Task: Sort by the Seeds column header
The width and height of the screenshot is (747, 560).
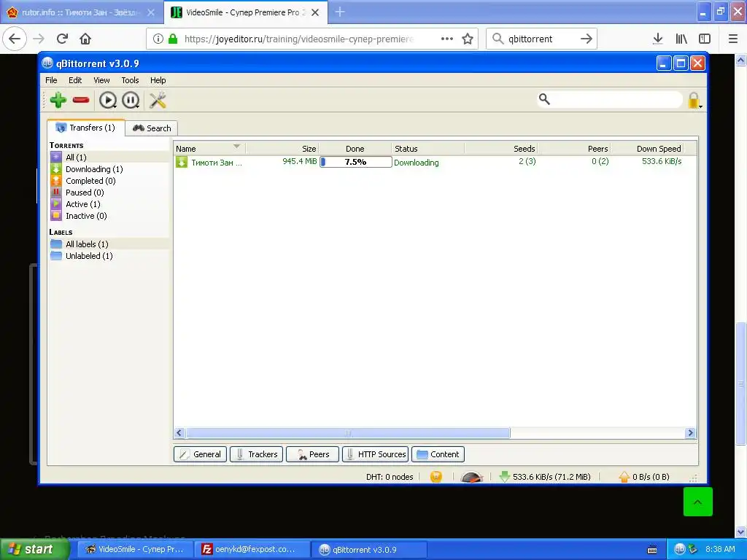Action: point(501,149)
